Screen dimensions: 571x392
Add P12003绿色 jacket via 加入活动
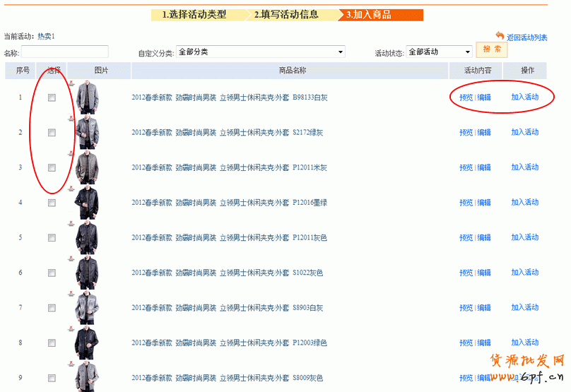[525, 343]
